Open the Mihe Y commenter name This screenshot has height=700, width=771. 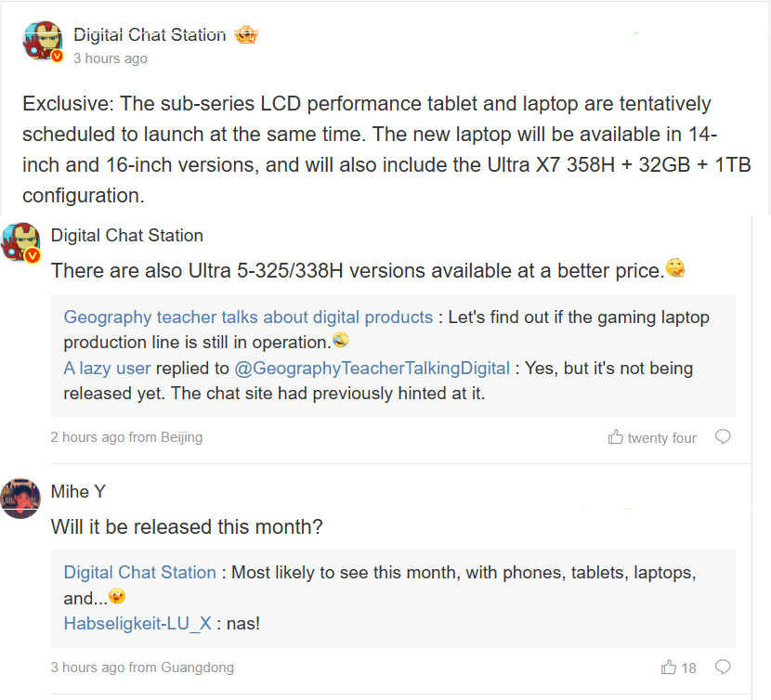click(x=78, y=492)
